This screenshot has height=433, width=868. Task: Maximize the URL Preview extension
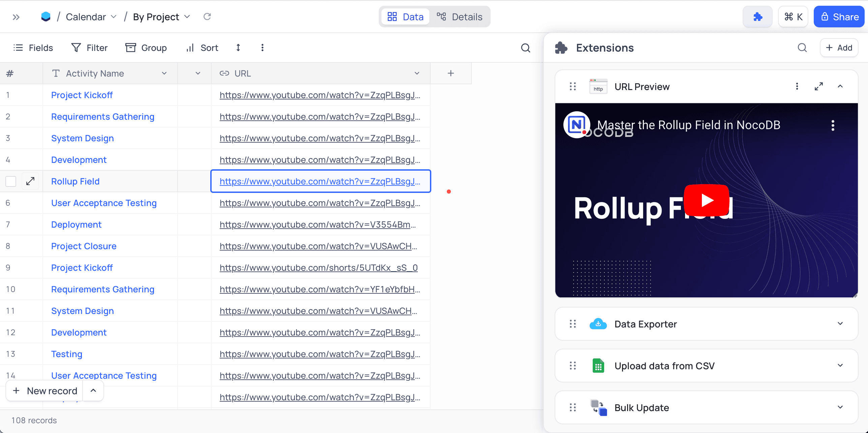(x=819, y=86)
